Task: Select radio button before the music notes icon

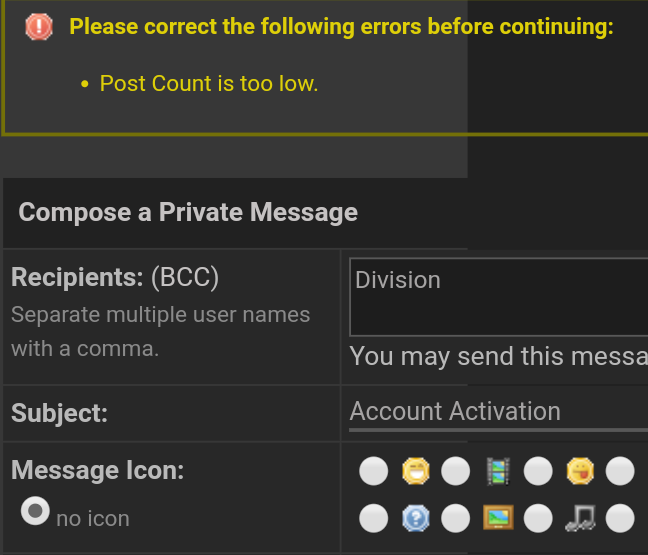Action: [x=538, y=518]
